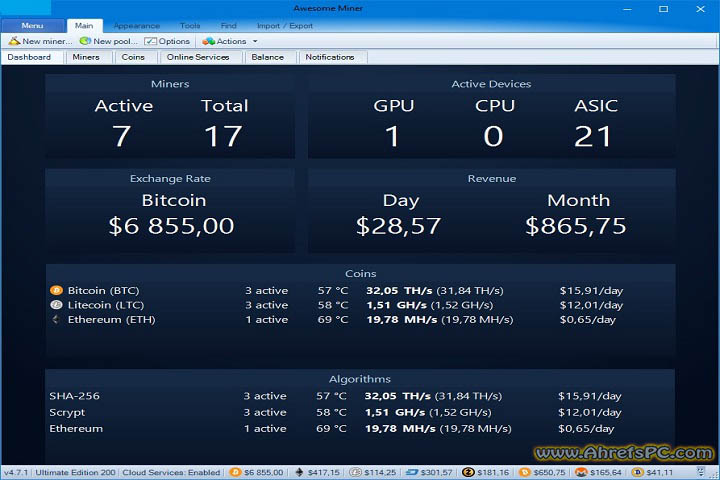720x480 pixels.
Task: Click the ASIC device count '21'
Action: 593,136
